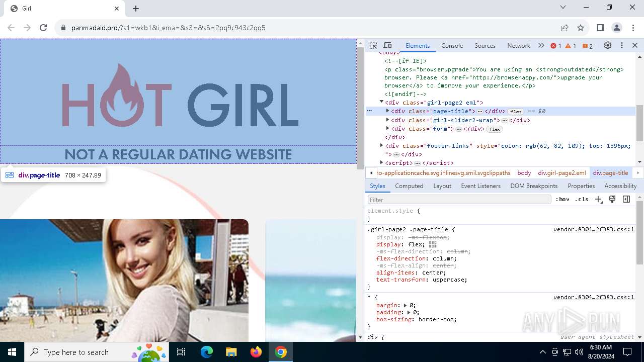644x362 pixels.
Task: Select div.page-title breadcrumb
Action: pos(610,173)
